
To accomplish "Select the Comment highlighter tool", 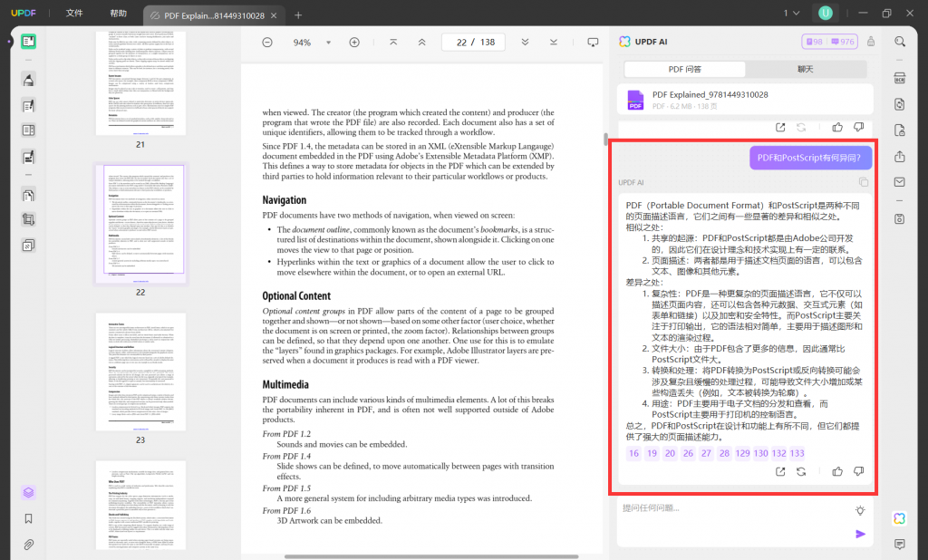I will pos(28,80).
